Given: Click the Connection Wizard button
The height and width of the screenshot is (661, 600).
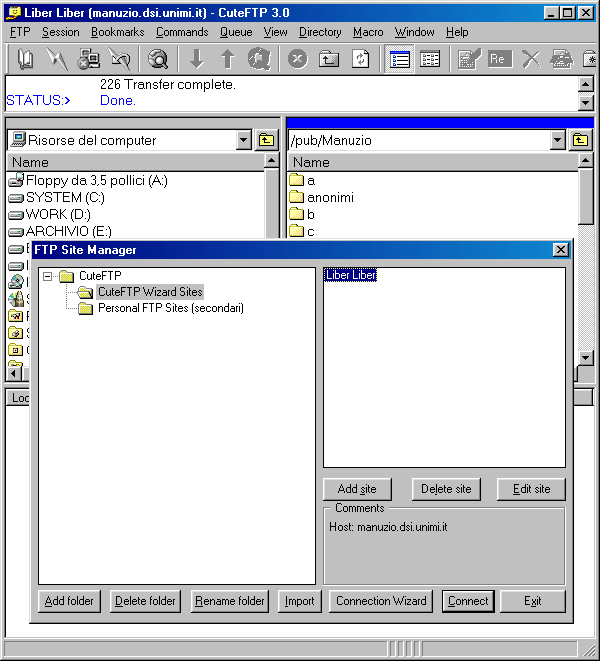Looking at the screenshot, I should click(x=382, y=601).
